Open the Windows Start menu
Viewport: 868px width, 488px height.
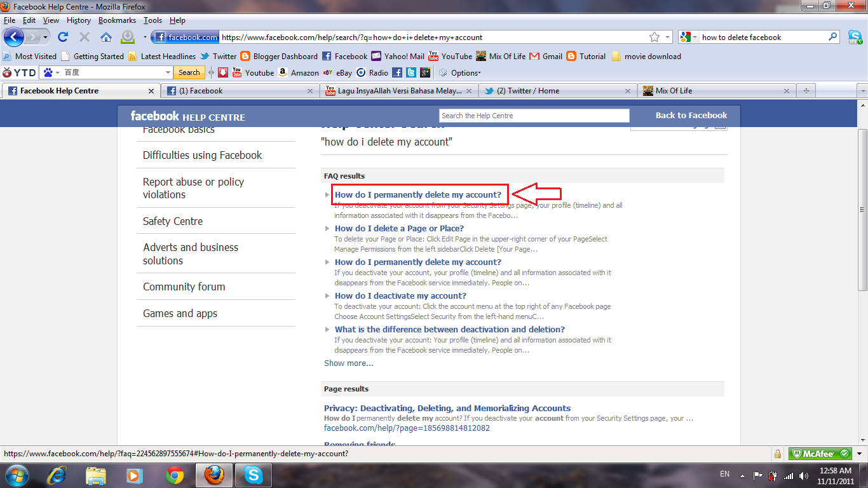[17, 475]
